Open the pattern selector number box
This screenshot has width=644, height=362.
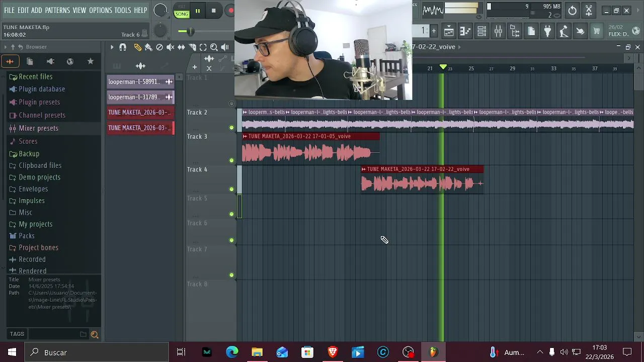421,31
